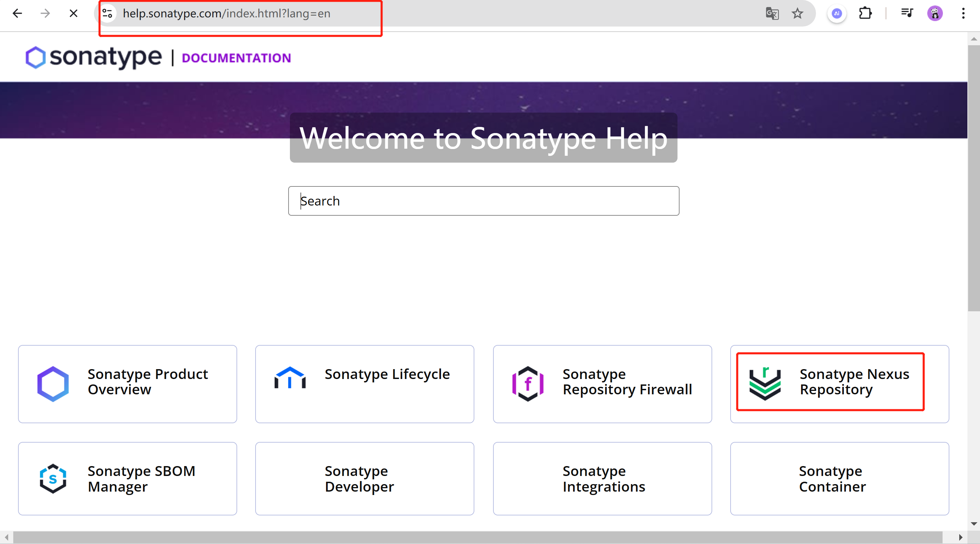Click the scroll left arrow
Viewport: 980px width, 544px height.
[6, 538]
